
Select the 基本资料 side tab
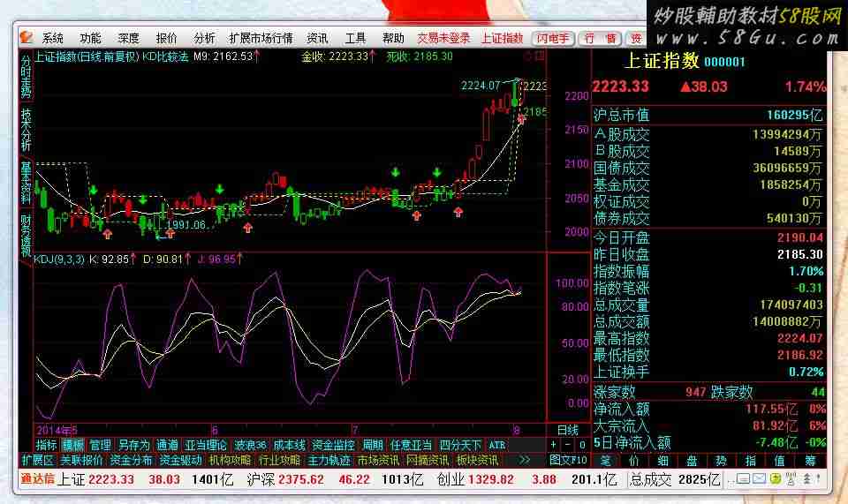click(26, 183)
